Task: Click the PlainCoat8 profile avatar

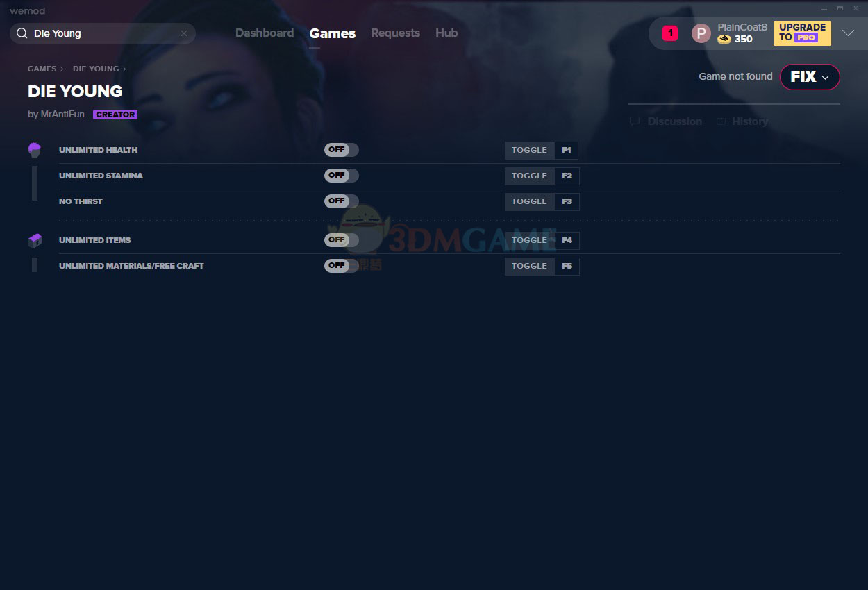Action: 701,33
